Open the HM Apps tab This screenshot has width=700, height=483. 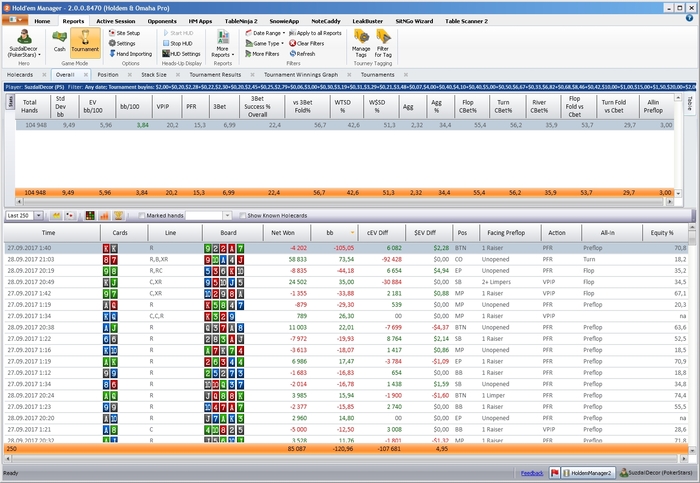(200, 21)
